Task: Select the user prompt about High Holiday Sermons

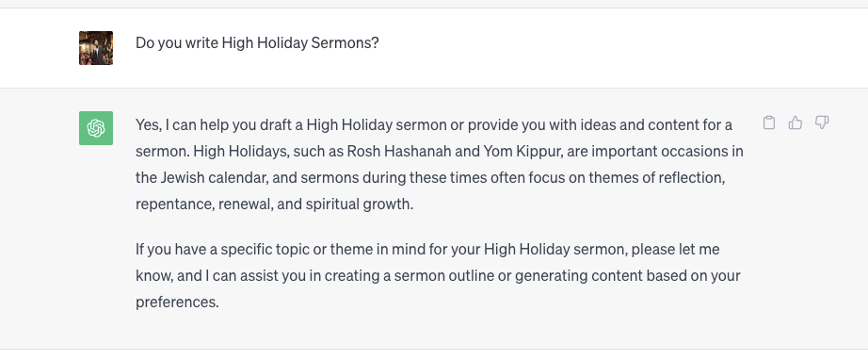Action: click(257, 42)
